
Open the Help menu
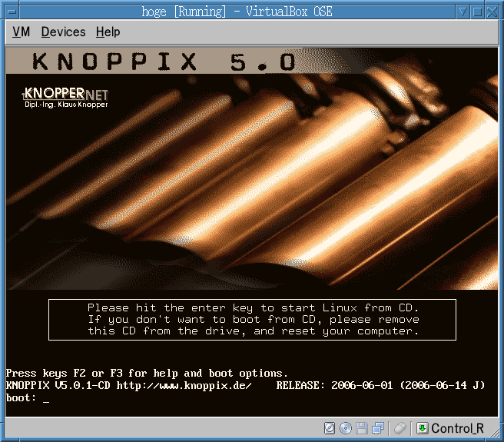[x=108, y=32]
